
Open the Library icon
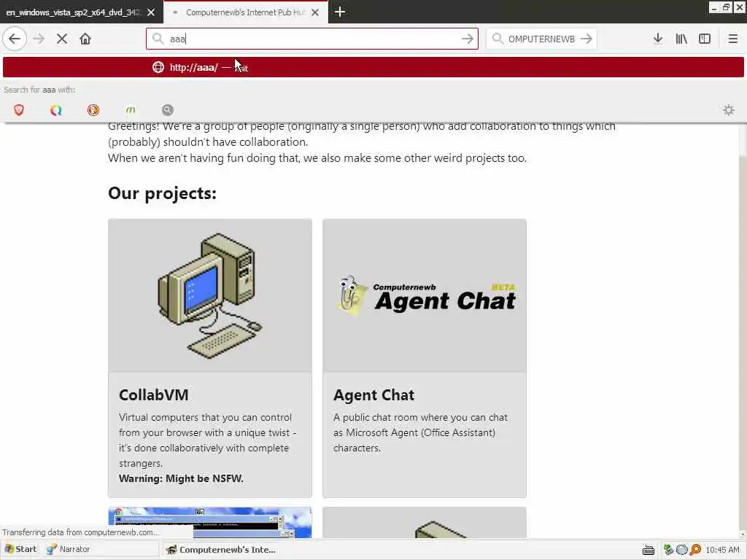681,39
